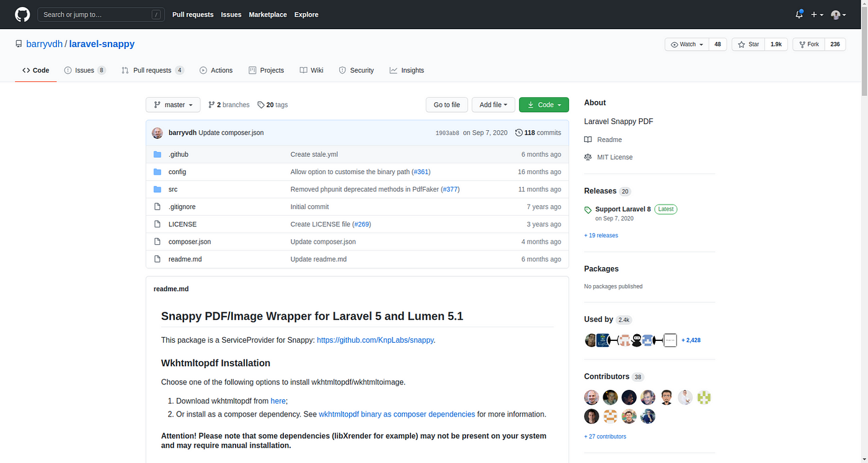Screen dimensions: 868x463
Task: Open the #377 pull request link
Action: point(450,189)
